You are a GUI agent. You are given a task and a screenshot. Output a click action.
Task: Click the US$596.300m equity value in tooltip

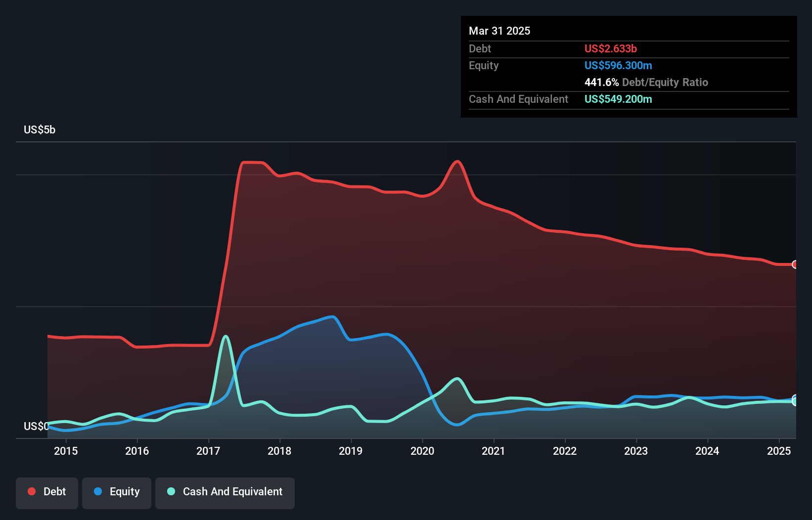tap(618, 65)
